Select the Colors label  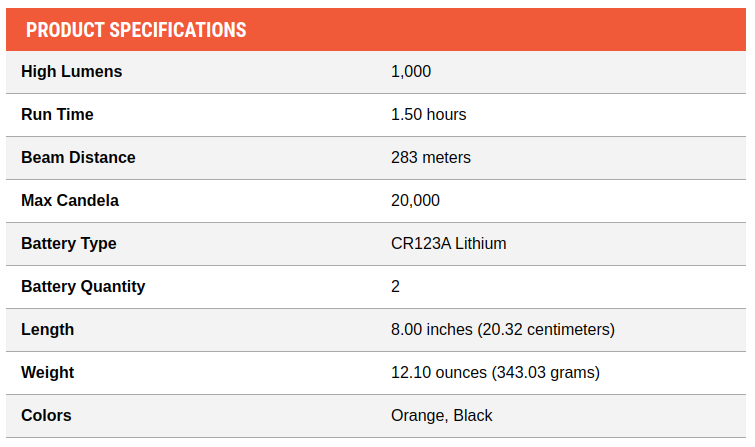tap(46, 416)
